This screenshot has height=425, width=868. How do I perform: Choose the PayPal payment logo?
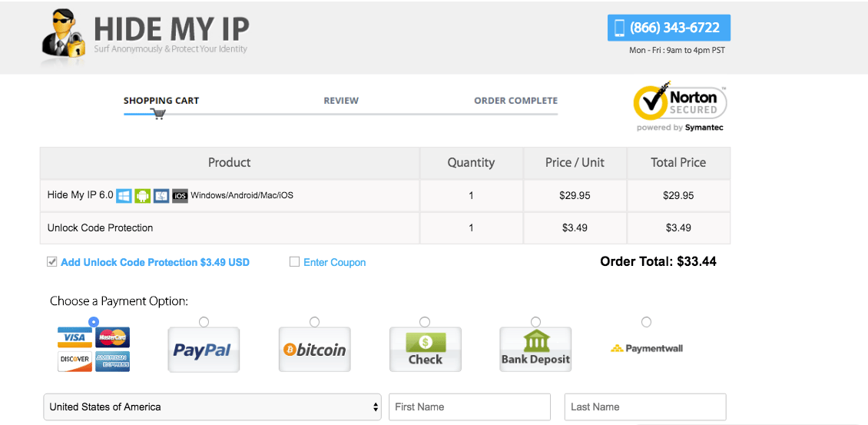tap(204, 350)
